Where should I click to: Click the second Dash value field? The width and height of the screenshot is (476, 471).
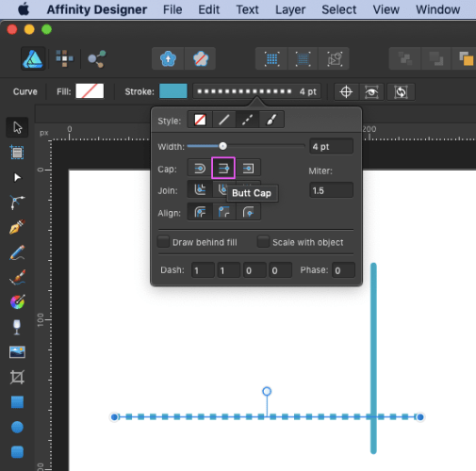(x=229, y=270)
